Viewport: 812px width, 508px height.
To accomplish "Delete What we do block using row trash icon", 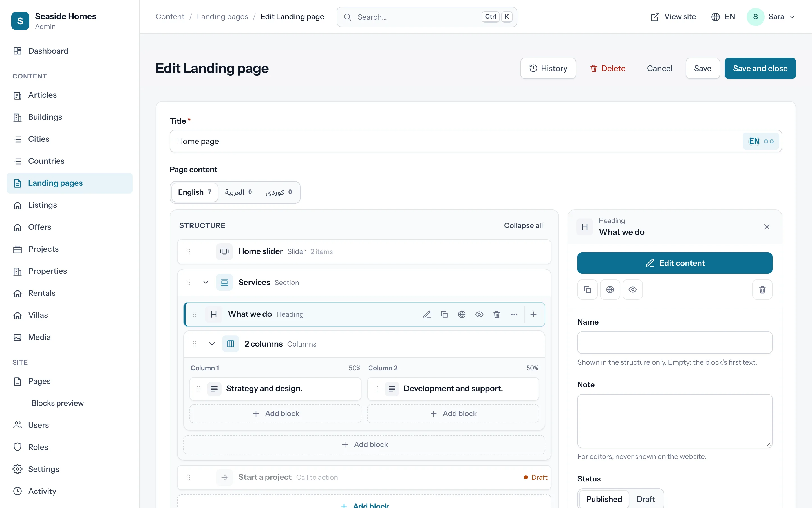I will click(497, 314).
